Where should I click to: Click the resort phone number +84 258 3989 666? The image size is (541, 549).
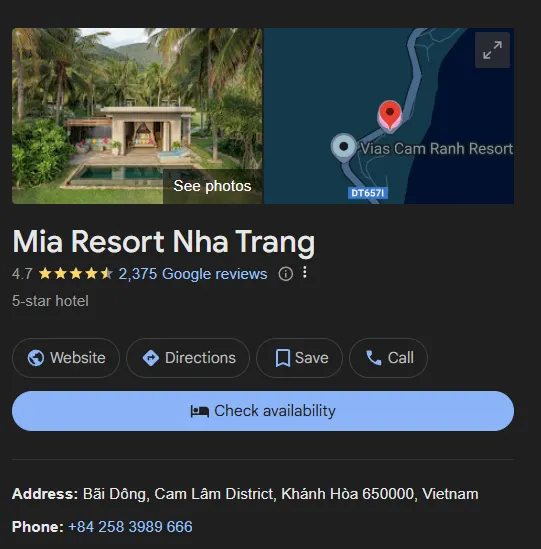(130, 527)
